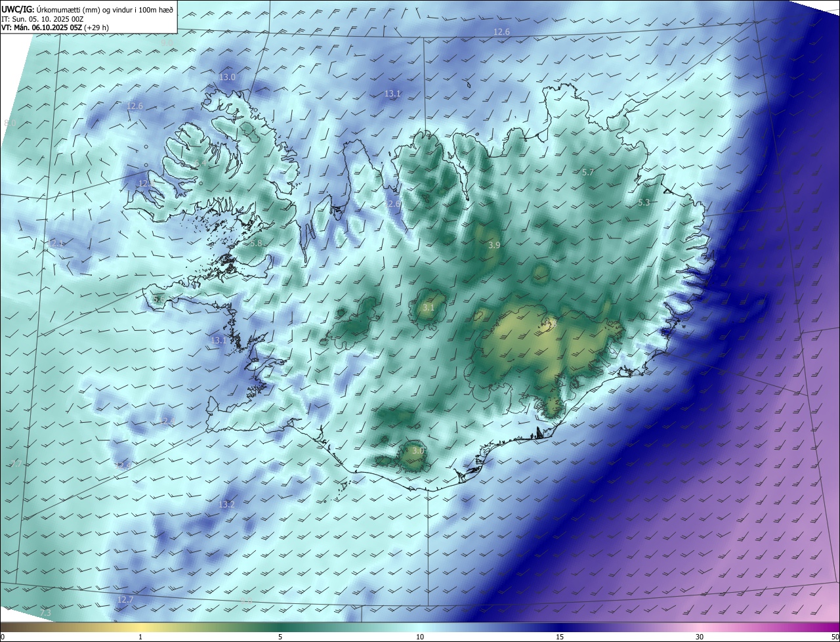Screen dimensions: 840x642
Task: Click the colour scale tick label 15
Action: tap(560, 637)
